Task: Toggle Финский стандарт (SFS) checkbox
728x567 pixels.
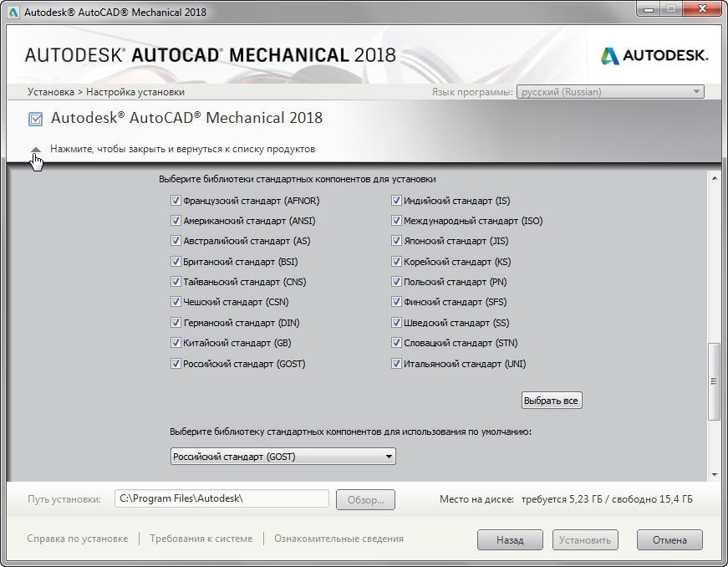Action: 396,301
